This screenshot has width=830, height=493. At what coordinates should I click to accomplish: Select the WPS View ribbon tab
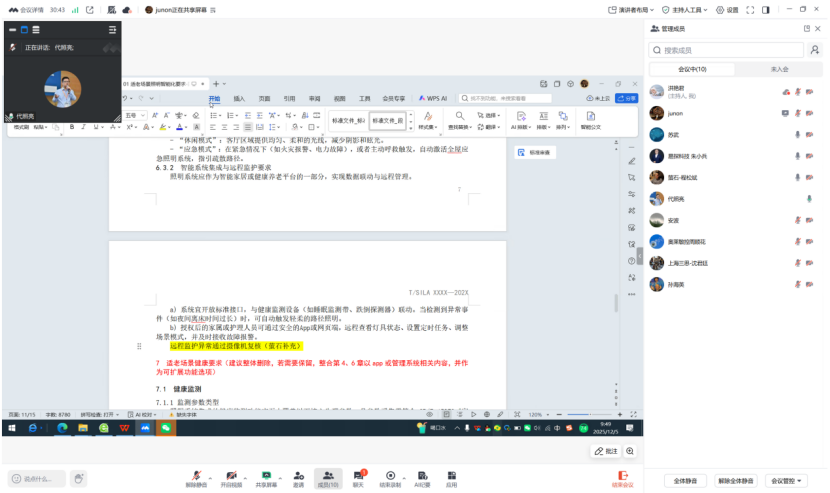pyautogui.click(x=339, y=98)
